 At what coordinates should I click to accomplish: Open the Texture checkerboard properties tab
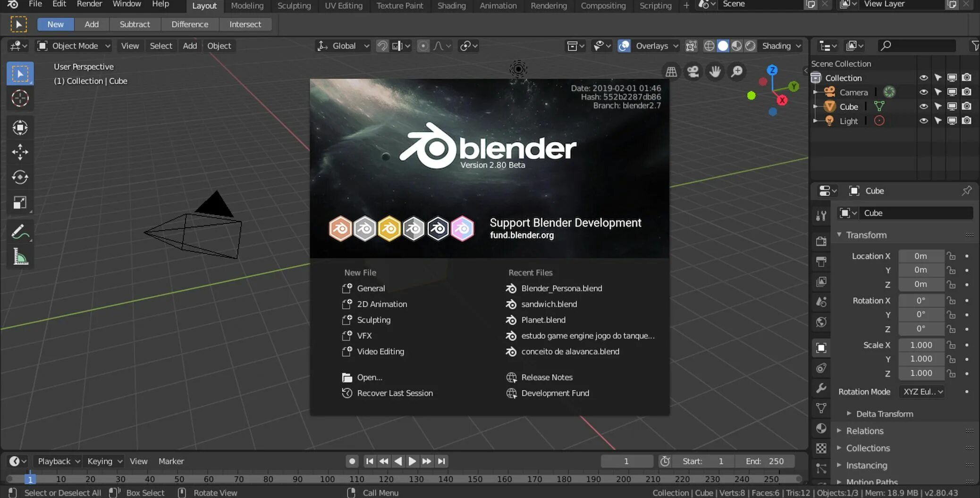821,448
